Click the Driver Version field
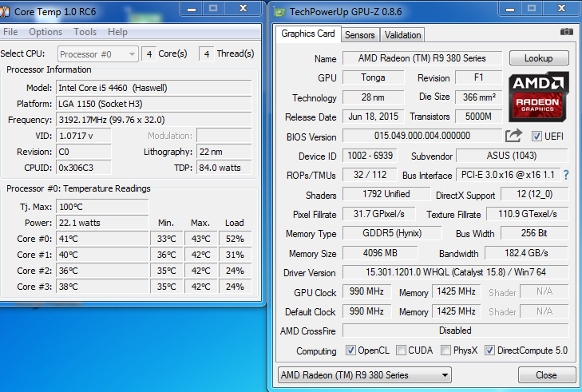Image resolution: width=582 pixels, height=392 pixels. 455,272
